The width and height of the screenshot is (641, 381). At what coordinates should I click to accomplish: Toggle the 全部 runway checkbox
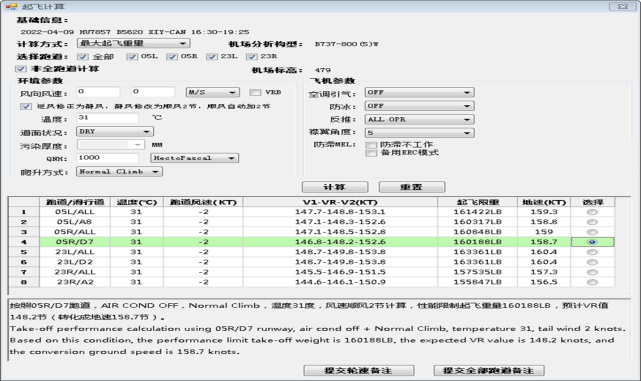83,56
